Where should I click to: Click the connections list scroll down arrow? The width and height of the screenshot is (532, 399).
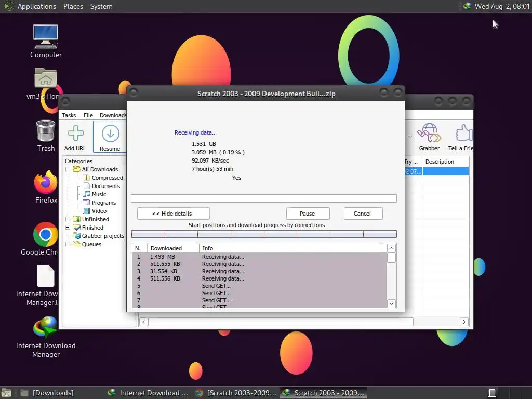point(391,303)
